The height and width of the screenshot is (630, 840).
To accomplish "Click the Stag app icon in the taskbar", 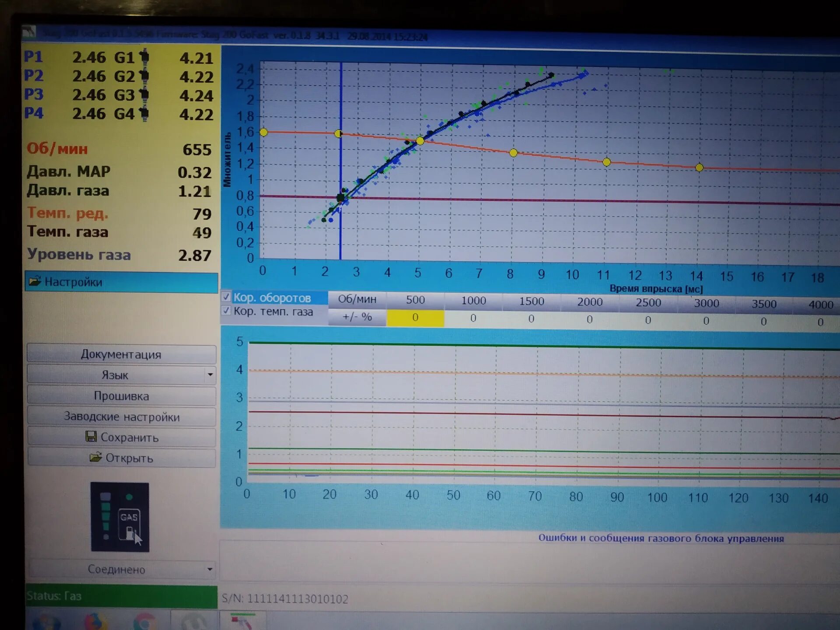I will point(242,621).
